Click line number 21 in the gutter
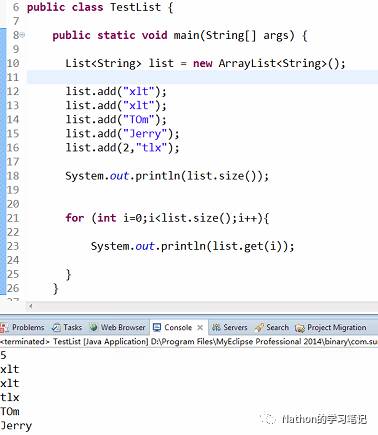 coord(13,218)
